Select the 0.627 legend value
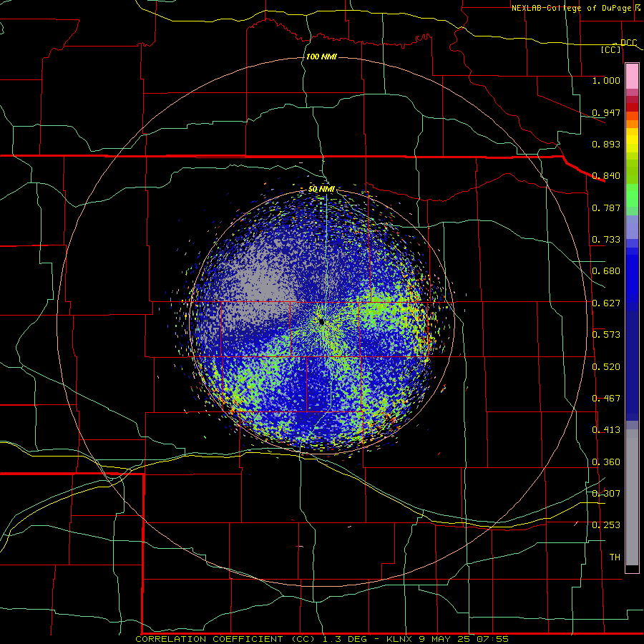Screen dimensions: 644x644 tap(606, 303)
